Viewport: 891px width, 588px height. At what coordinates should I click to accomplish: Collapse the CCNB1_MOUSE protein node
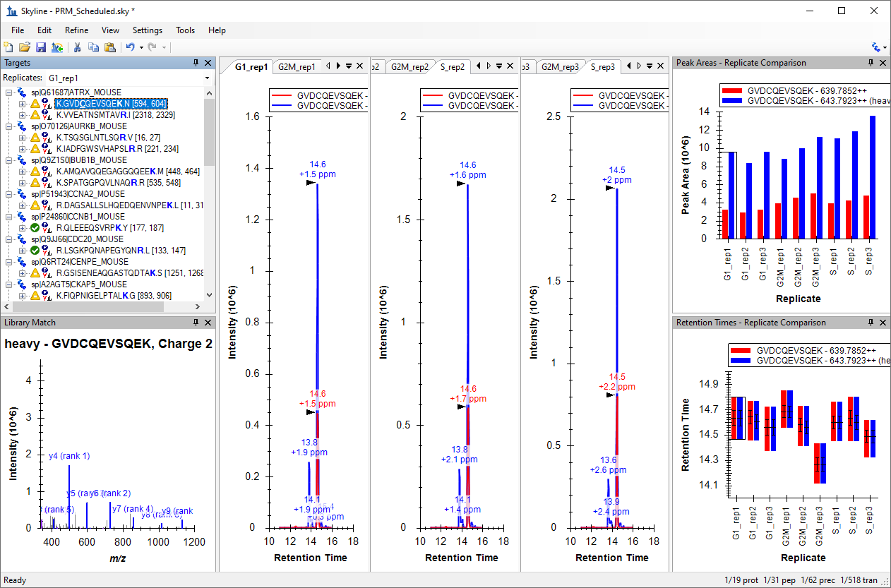click(x=8, y=217)
